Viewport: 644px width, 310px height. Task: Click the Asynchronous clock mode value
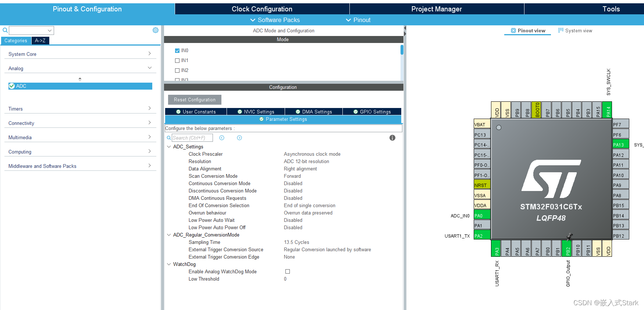[312, 154]
